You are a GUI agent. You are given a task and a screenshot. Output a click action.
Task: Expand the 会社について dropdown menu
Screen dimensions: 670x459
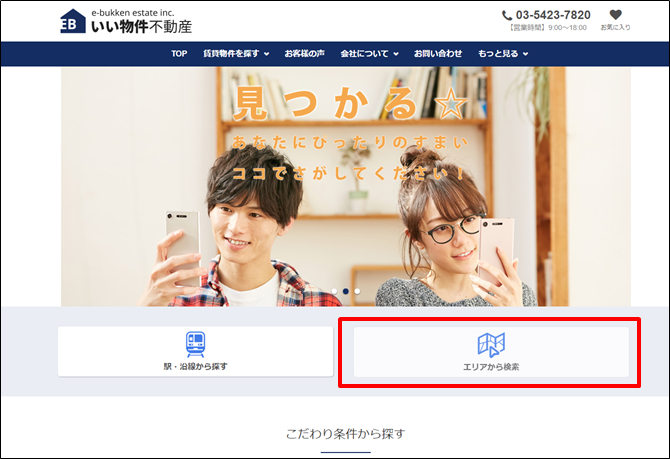[x=368, y=54]
